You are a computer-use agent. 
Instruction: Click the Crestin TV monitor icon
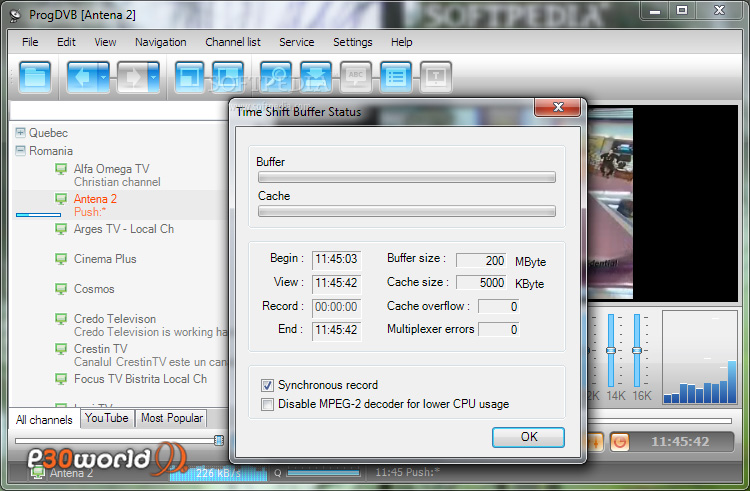[x=61, y=349]
